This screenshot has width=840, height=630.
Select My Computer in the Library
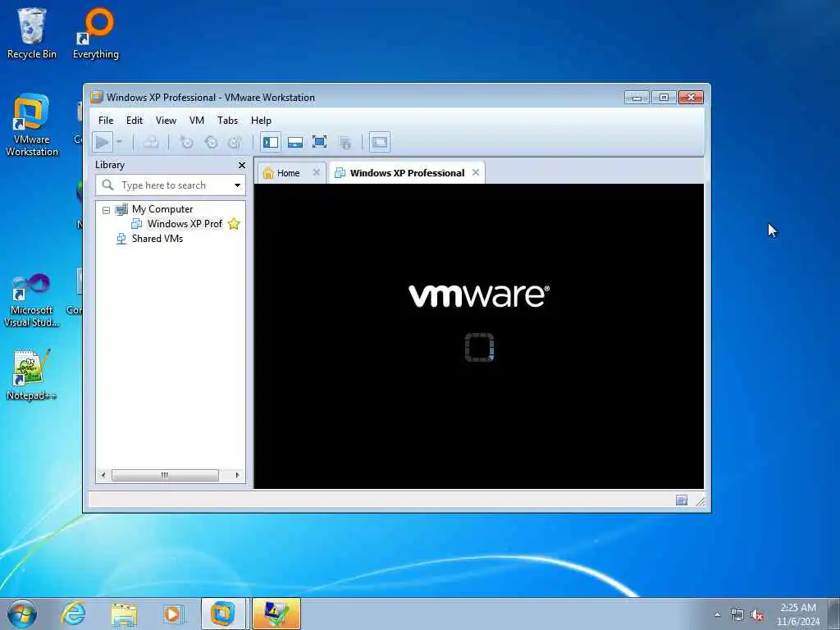[162, 209]
